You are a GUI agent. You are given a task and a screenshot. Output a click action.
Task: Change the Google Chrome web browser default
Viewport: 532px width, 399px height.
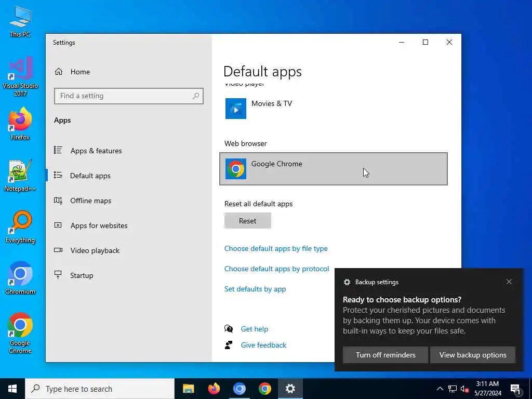point(334,169)
